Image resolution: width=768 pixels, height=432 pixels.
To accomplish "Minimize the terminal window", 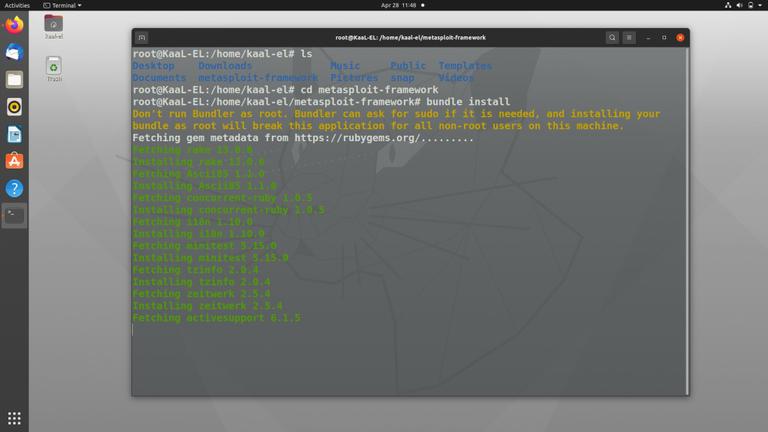I will [648, 38].
